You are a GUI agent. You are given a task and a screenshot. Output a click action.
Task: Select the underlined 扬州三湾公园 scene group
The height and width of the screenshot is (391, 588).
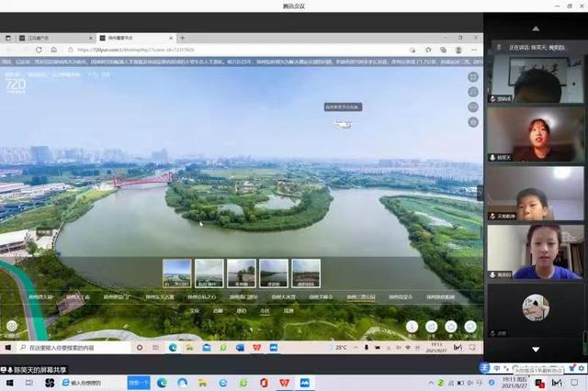(x=361, y=297)
